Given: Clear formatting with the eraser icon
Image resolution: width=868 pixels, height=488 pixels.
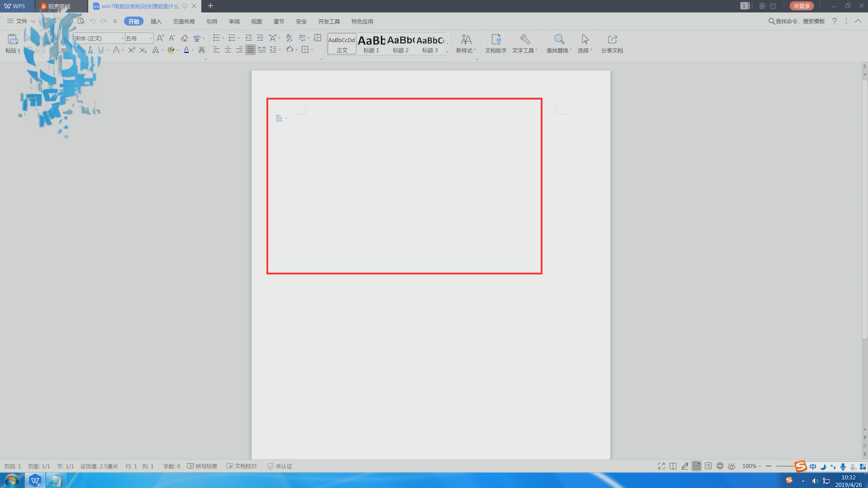Looking at the screenshot, I should pyautogui.click(x=184, y=38).
